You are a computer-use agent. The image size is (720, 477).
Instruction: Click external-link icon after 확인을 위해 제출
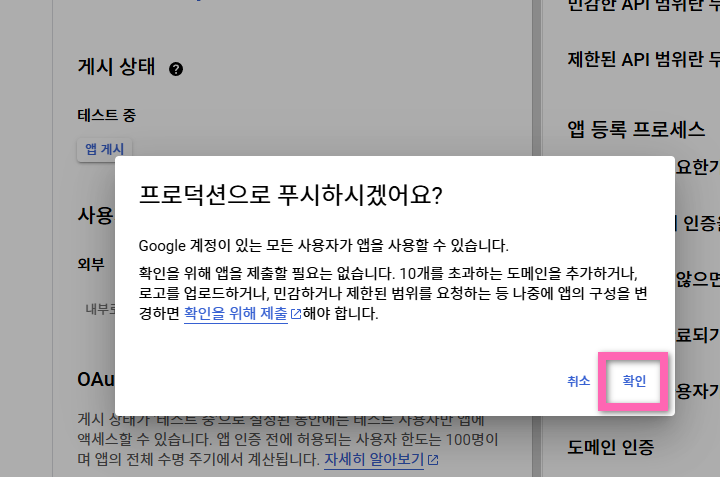pos(295,314)
